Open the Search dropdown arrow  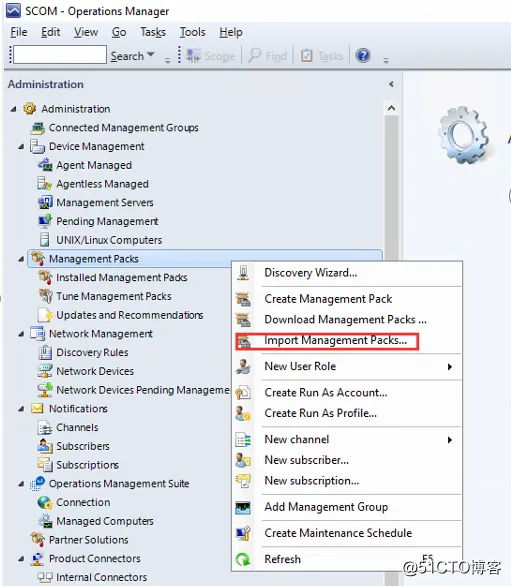click(x=151, y=55)
